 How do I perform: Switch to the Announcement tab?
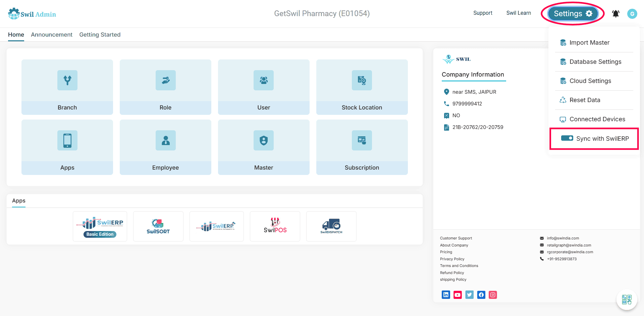pyautogui.click(x=52, y=35)
